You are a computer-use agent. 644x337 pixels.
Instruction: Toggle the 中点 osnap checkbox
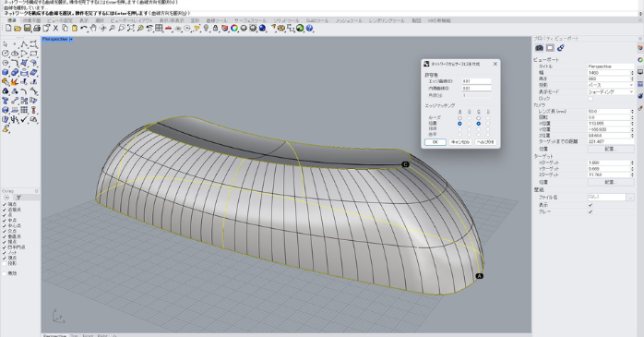[x=5, y=221]
